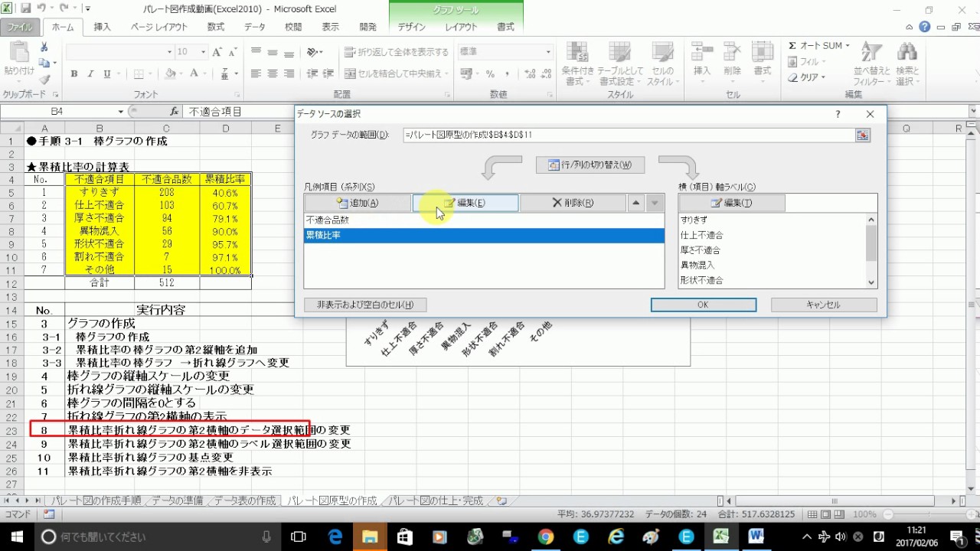The image size is (980, 551).
Task: Open the chart tools Format (書式) tab
Action: pyautogui.click(x=505, y=27)
